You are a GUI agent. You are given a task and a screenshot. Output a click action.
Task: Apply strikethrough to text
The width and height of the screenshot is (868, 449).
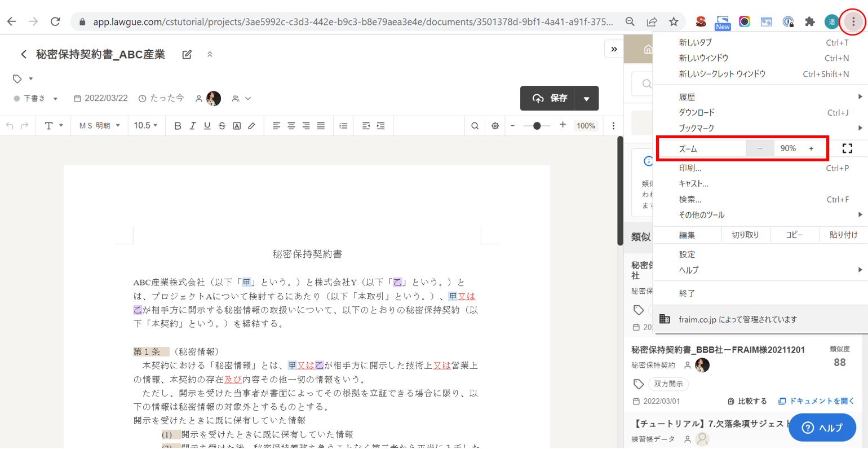point(222,126)
